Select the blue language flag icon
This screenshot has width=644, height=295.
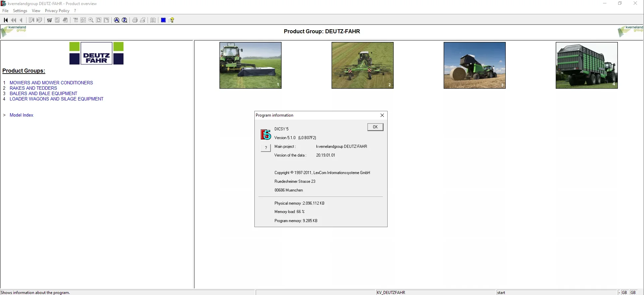click(163, 20)
